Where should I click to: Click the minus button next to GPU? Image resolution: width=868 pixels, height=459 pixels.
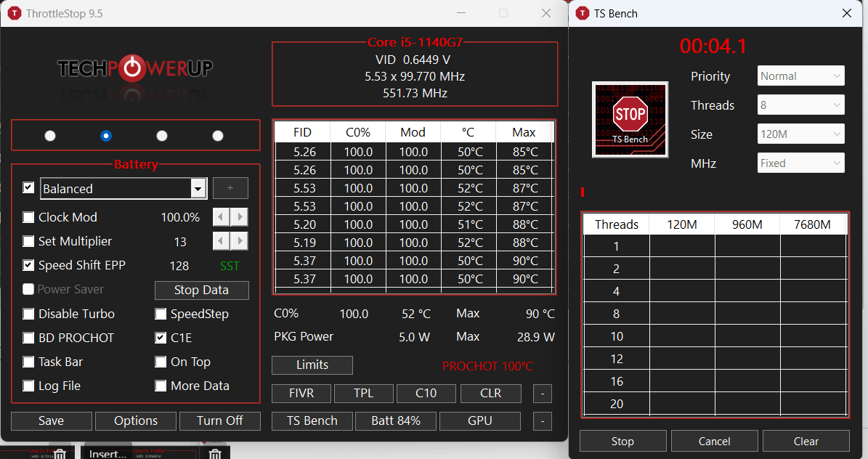pyautogui.click(x=542, y=421)
